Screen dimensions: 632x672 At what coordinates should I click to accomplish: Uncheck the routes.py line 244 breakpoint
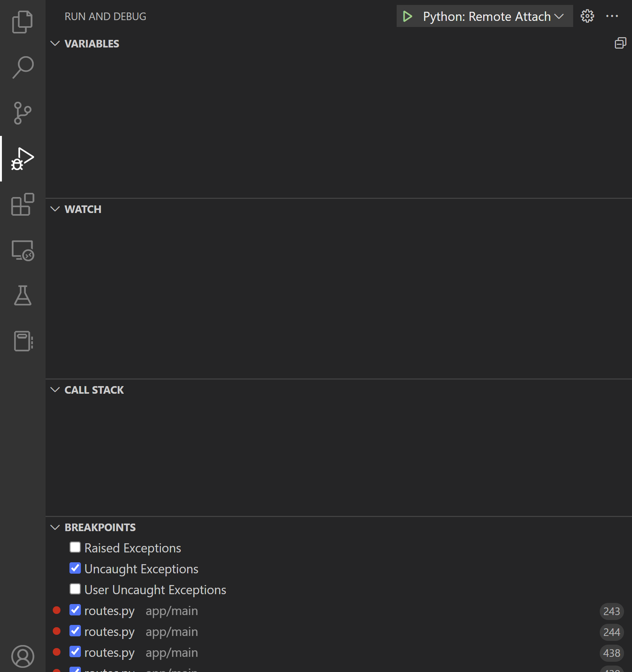point(75,631)
